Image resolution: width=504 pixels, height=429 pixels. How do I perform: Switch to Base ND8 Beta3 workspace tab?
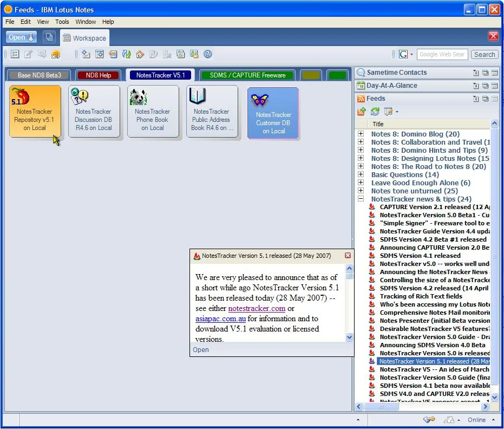39,75
